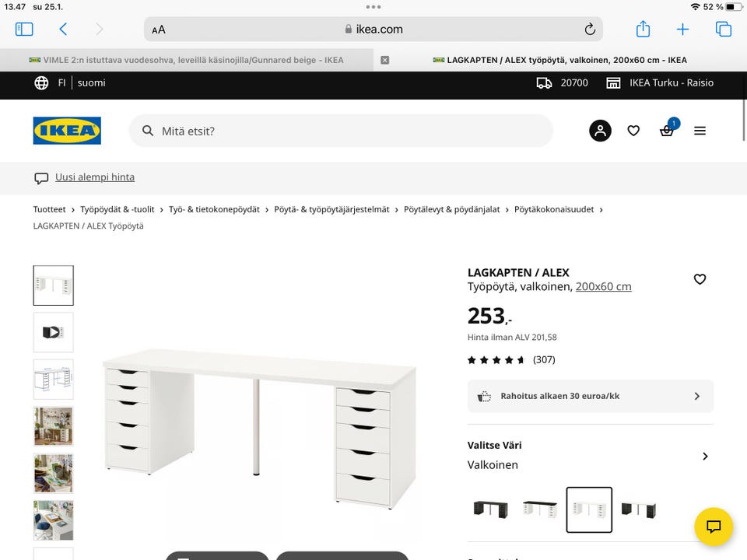Expand Rahoitus alkaen 30 euroa/kk option
Image resolution: width=747 pixels, height=560 pixels.
coord(591,396)
